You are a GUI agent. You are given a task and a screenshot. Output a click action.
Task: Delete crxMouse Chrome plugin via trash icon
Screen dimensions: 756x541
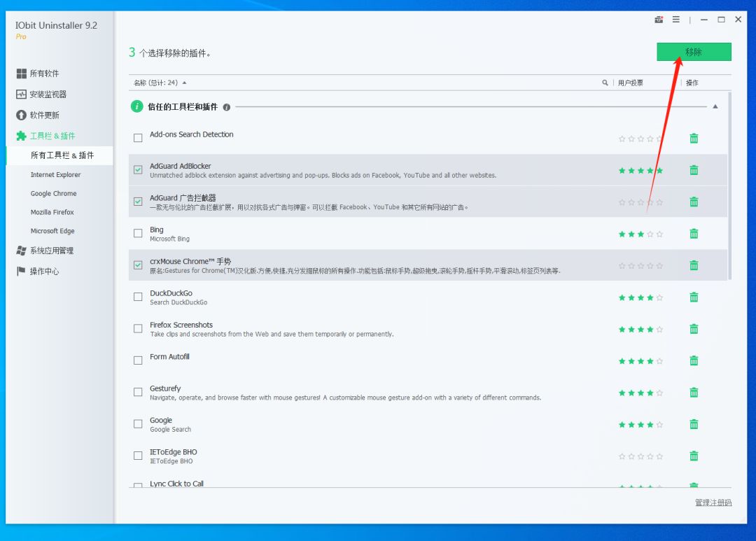tap(694, 266)
